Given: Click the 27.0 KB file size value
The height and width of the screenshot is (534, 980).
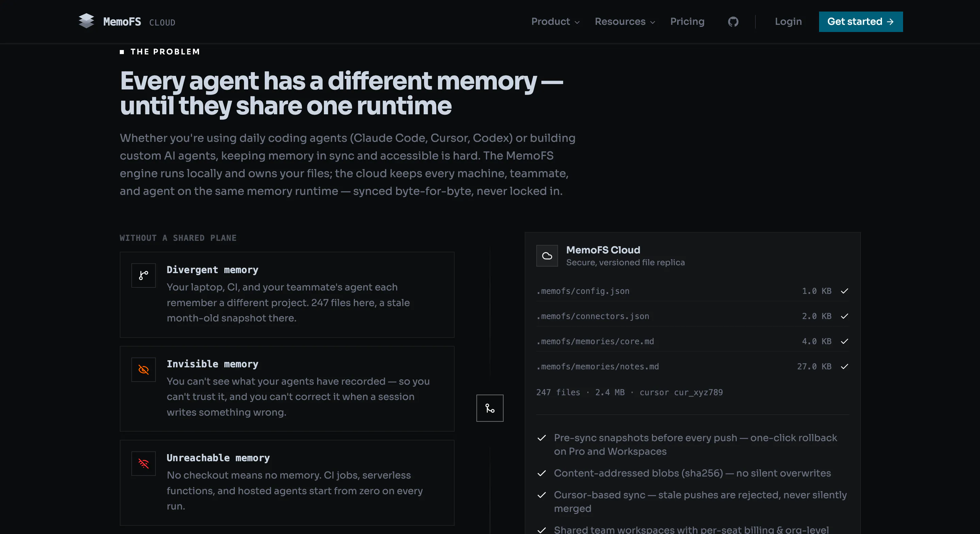Looking at the screenshot, I should click(814, 366).
